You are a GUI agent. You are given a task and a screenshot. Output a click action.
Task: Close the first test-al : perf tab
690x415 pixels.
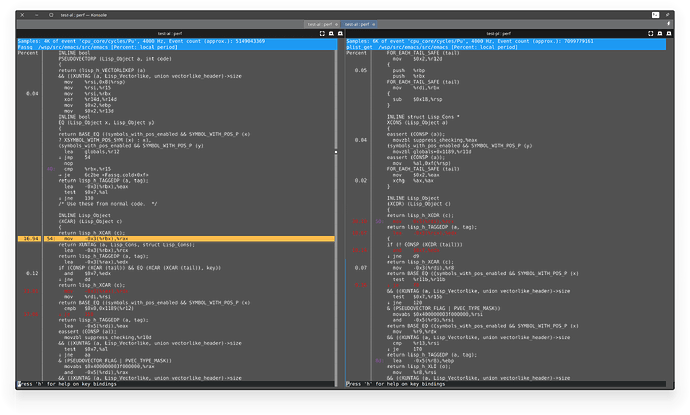point(337,25)
